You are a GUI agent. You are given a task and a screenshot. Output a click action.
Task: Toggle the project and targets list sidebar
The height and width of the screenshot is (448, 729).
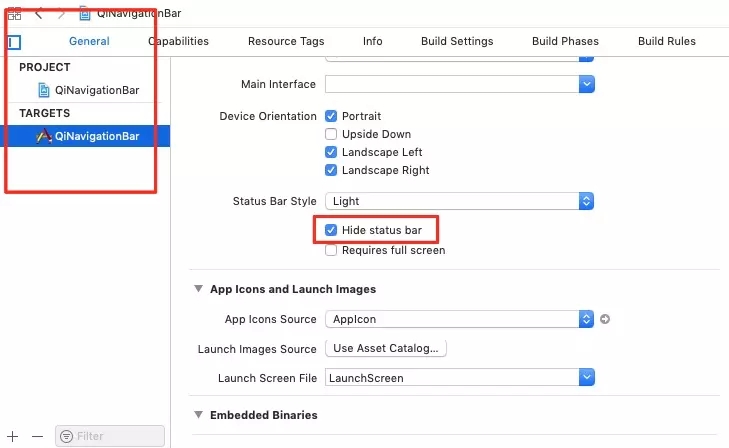pyautogui.click(x=14, y=42)
